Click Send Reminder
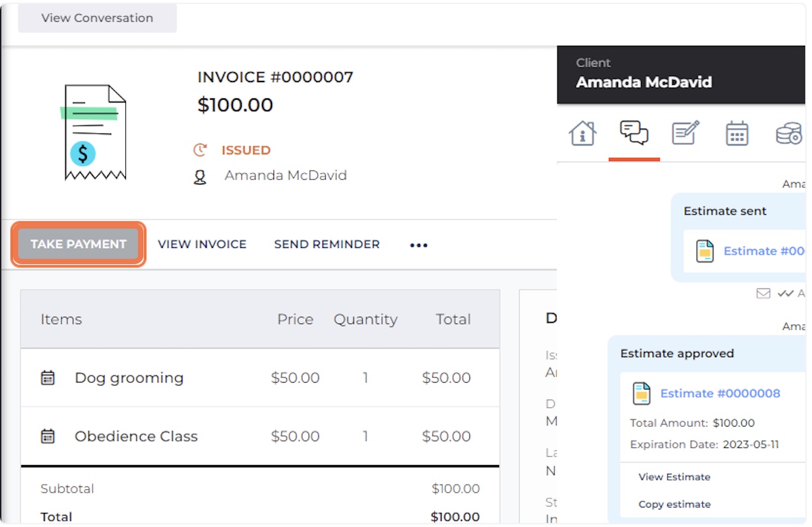Viewport: 812px width, 527px height. (327, 244)
